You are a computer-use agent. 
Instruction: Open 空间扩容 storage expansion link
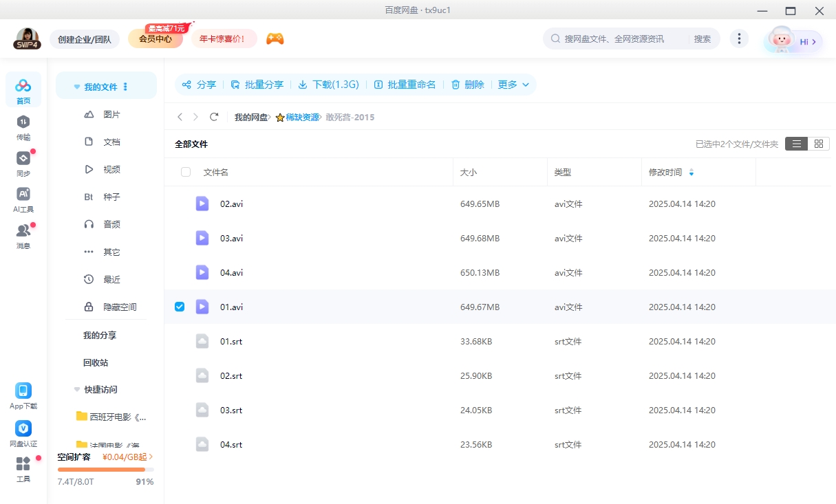[73, 457]
